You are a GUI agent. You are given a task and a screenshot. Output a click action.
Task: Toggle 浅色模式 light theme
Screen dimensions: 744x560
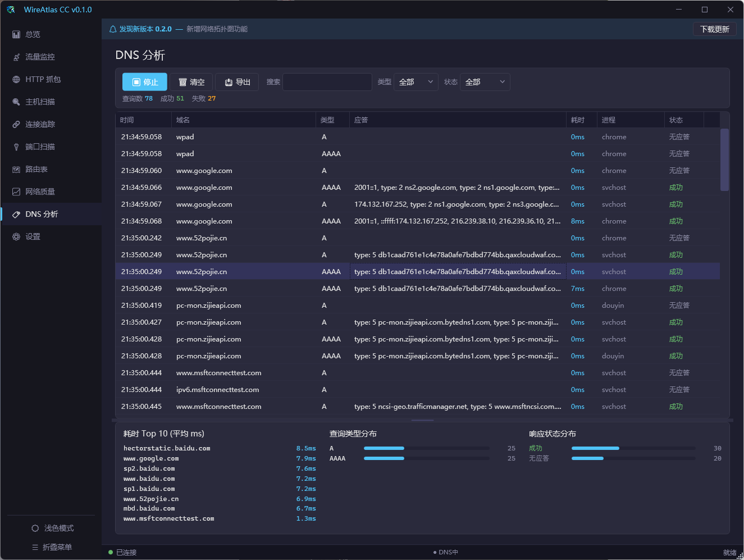(x=52, y=528)
